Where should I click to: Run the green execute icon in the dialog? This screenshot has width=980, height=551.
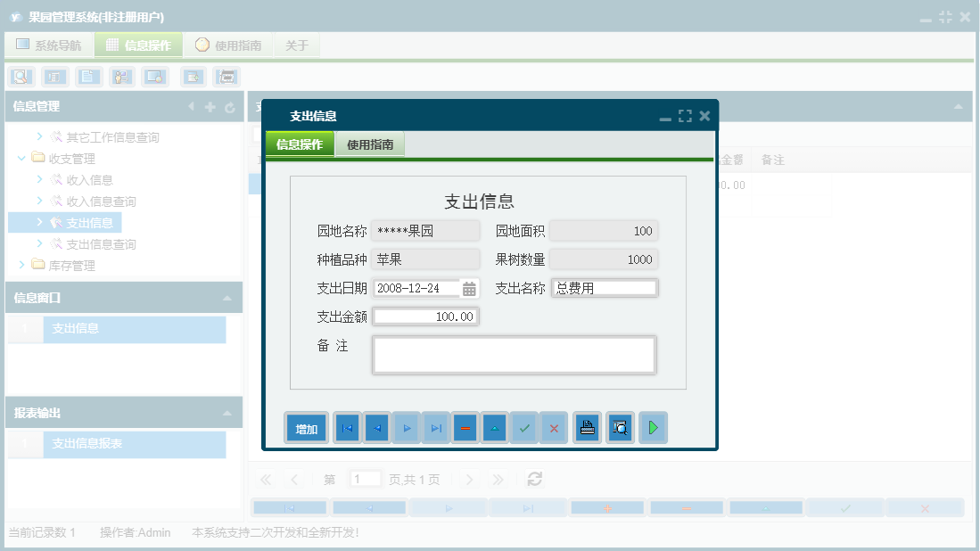pyautogui.click(x=652, y=428)
